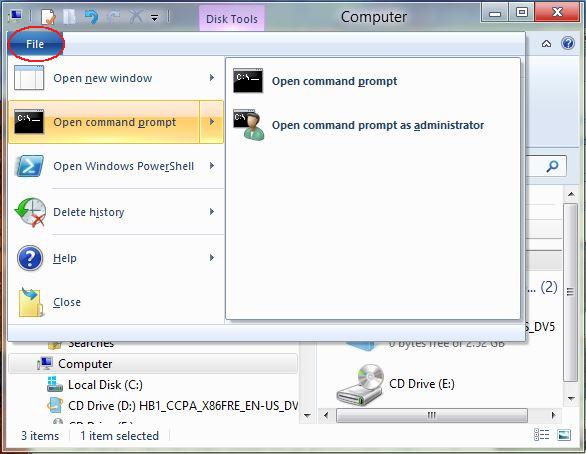Click the Help question mark menu icon
586x454 pixels.
click(x=30, y=258)
